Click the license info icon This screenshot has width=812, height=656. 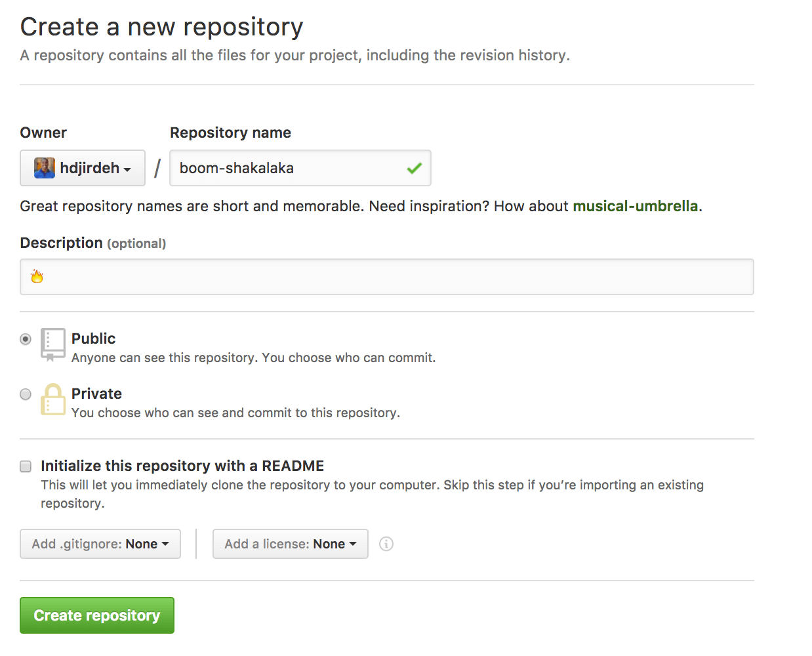(x=386, y=544)
